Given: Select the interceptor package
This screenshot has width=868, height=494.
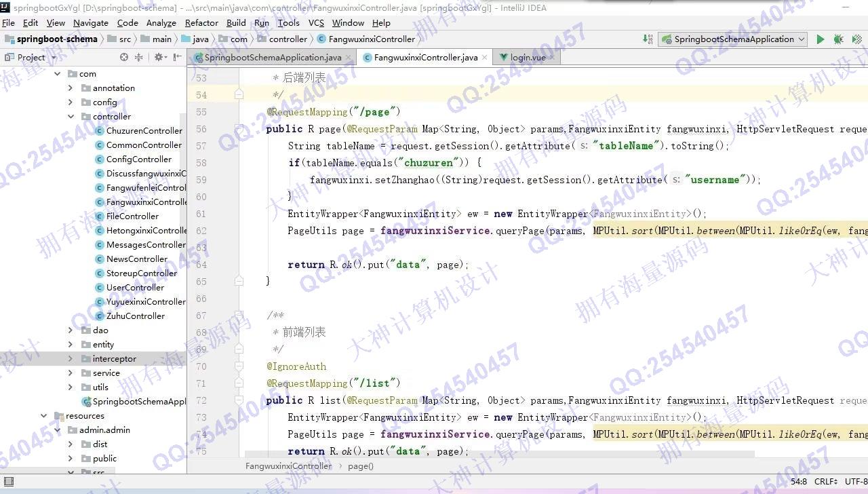Looking at the screenshot, I should tap(114, 359).
